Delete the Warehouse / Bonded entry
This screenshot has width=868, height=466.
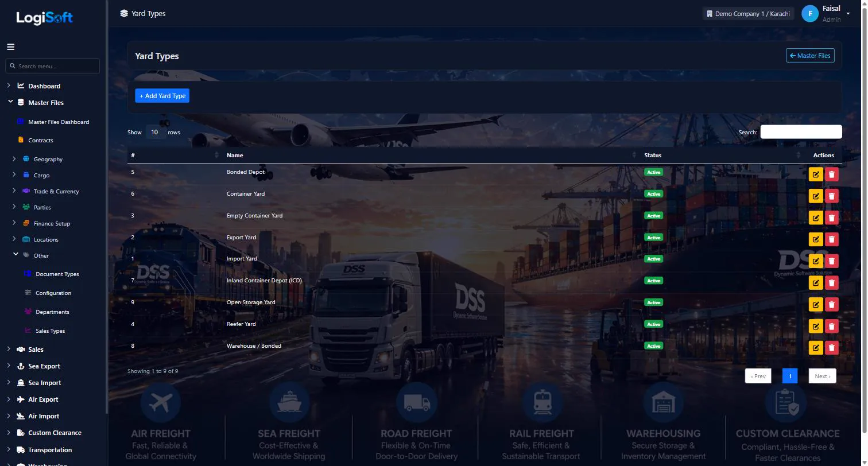pyautogui.click(x=831, y=348)
